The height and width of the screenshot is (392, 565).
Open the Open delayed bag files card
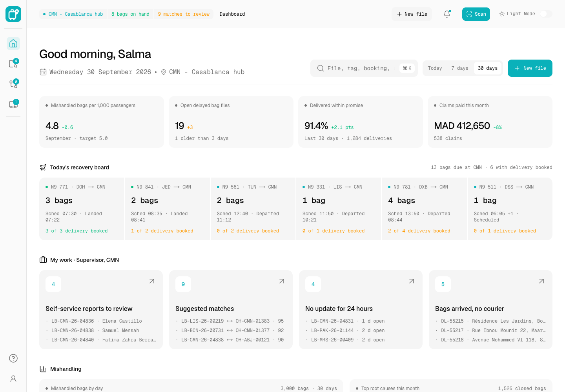pos(231,122)
